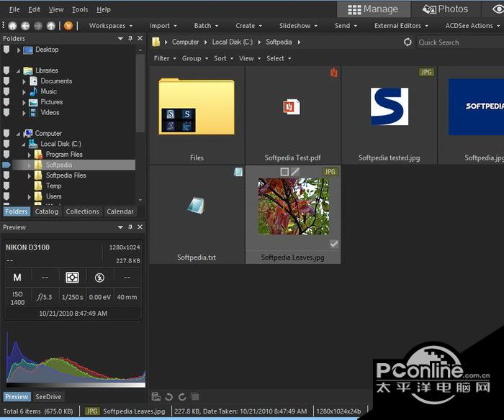Click the PDF badge on Softpedia Test.pdf
This screenshot has width=504, height=420.
coord(333,73)
